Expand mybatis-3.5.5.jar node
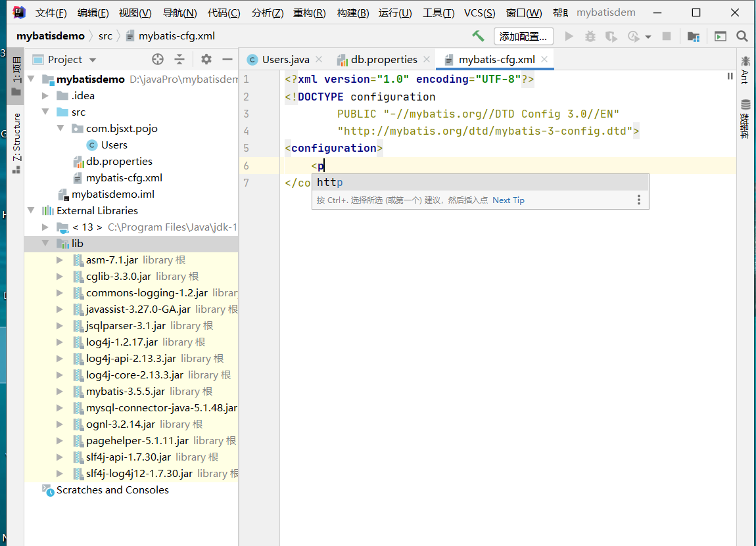The height and width of the screenshot is (546, 756). pyautogui.click(x=60, y=391)
